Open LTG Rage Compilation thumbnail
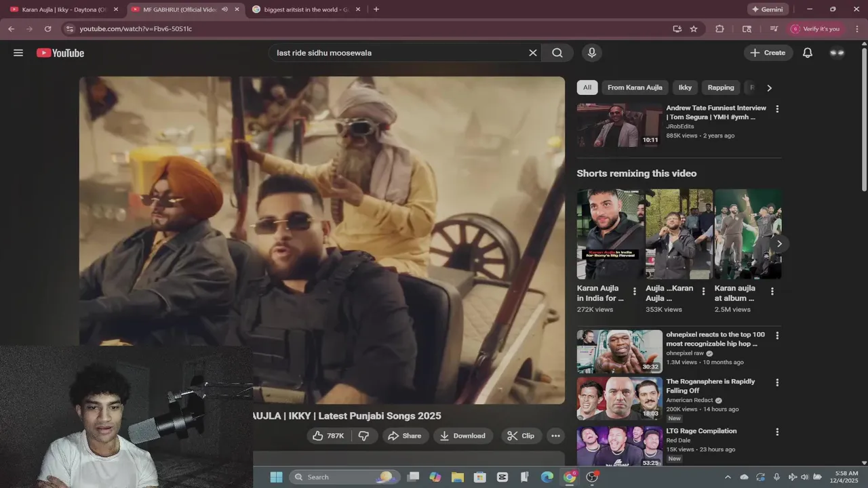 (x=619, y=447)
